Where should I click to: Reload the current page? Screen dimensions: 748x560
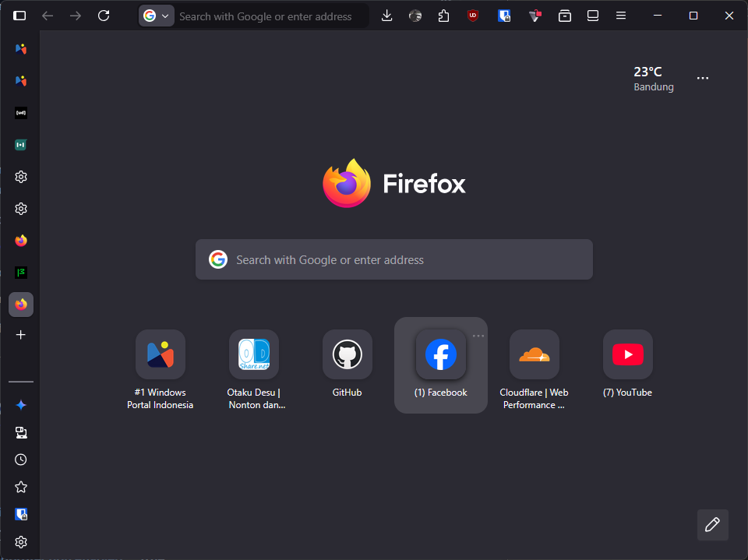(104, 16)
